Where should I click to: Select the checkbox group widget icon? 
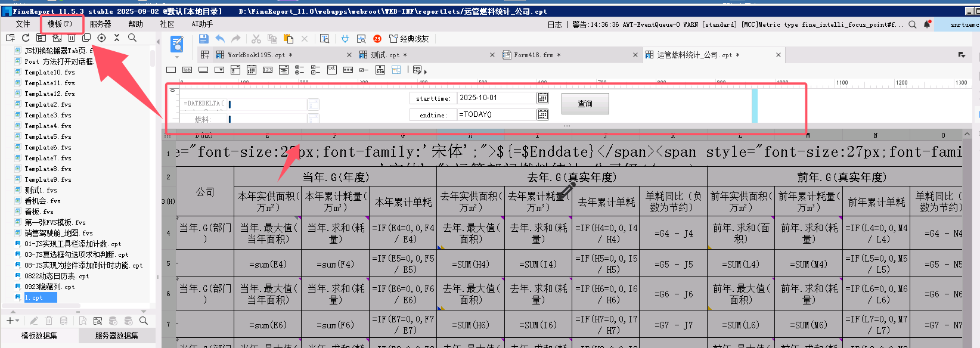point(316,70)
